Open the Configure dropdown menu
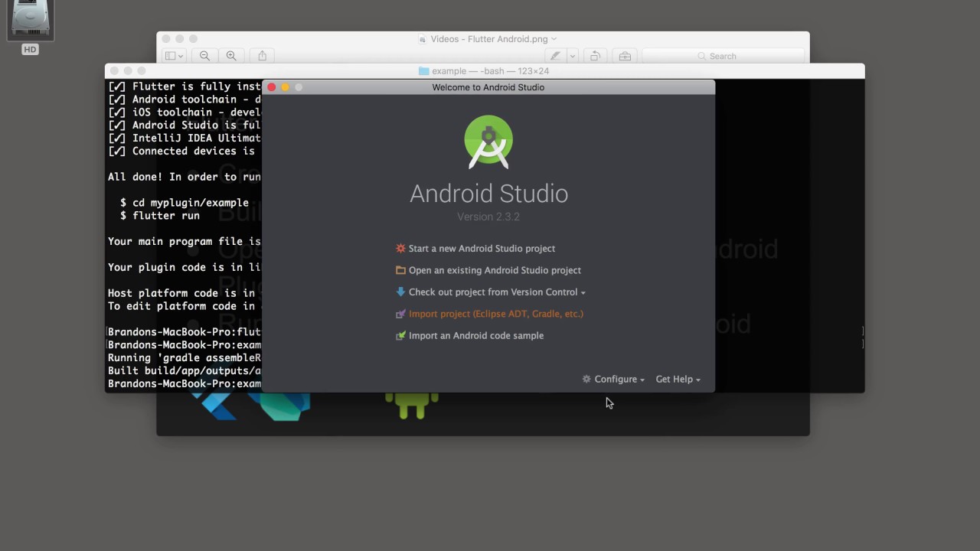Viewport: 980px width, 551px height. pos(613,380)
